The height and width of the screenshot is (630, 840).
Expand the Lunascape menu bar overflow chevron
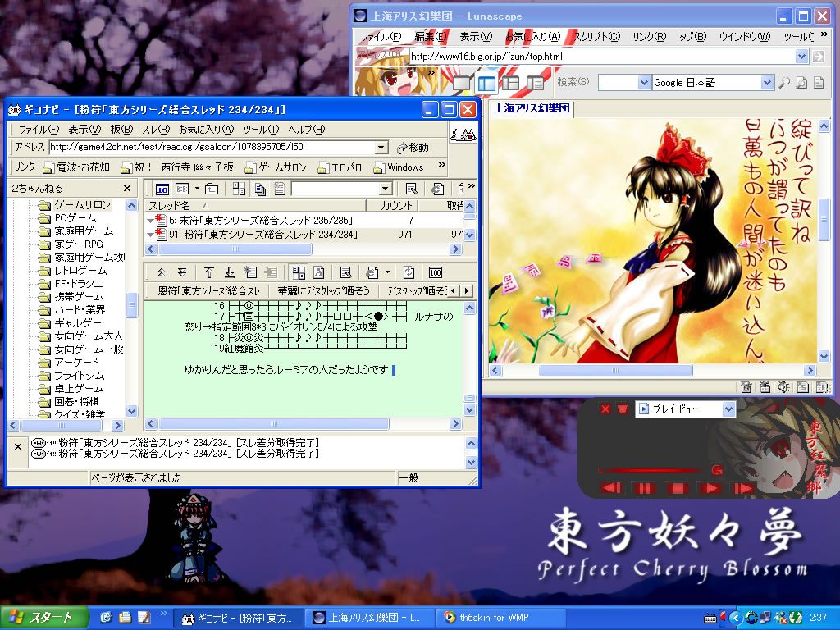click(x=824, y=34)
